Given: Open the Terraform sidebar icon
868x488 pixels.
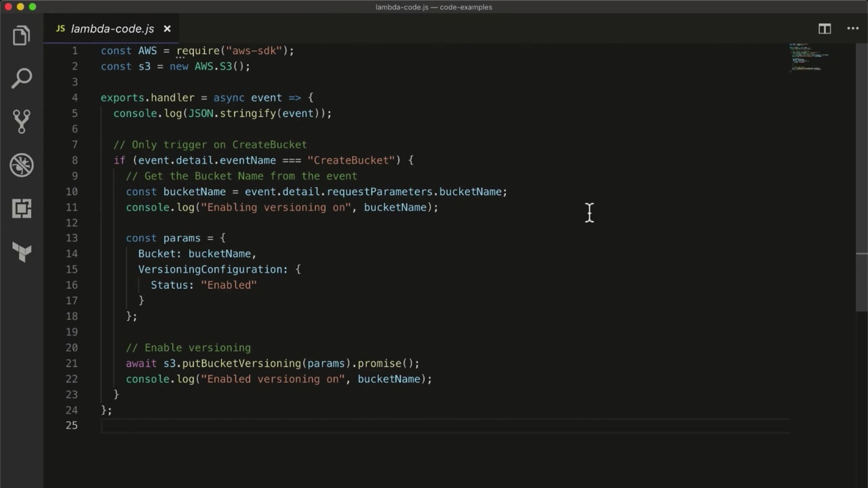Looking at the screenshot, I should pyautogui.click(x=22, y=252).
